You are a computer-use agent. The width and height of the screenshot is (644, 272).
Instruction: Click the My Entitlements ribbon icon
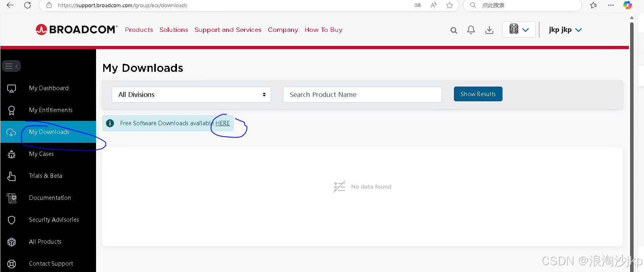(x=12, y=110)
